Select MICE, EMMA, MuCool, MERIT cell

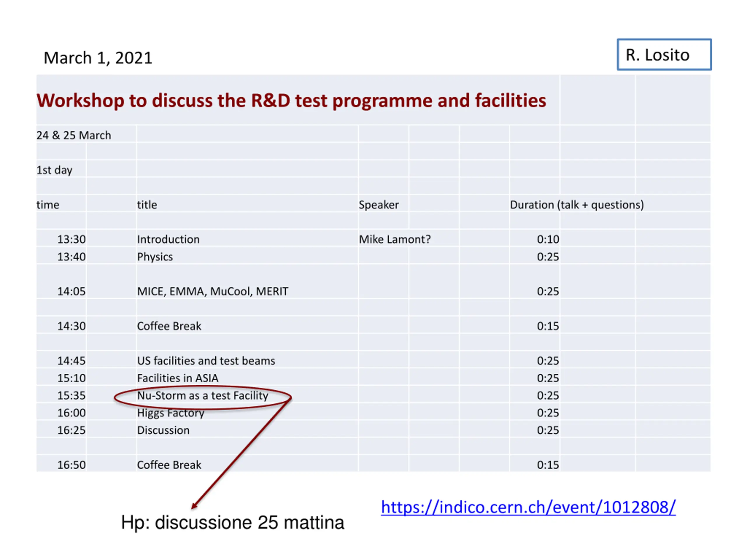pyautogui.click(x=212, y=291)
